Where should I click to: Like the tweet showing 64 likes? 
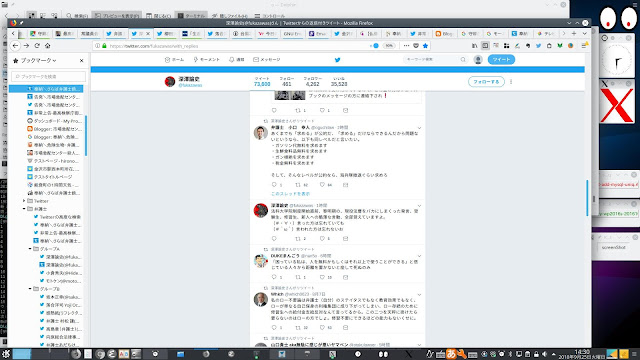point(322,185)
